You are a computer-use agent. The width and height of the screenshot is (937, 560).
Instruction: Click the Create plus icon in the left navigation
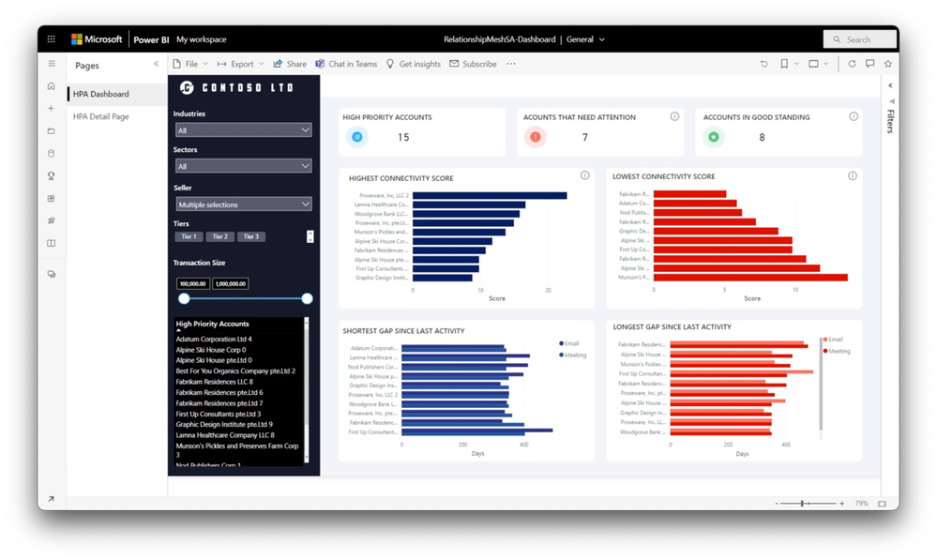click(52, 108)
